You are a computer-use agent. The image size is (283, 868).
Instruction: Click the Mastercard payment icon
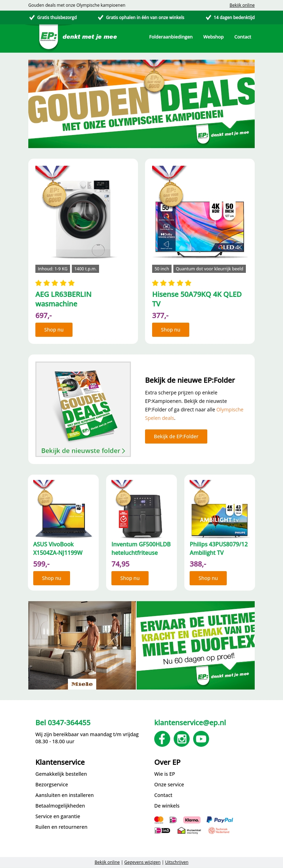click(x=159, y=820)
